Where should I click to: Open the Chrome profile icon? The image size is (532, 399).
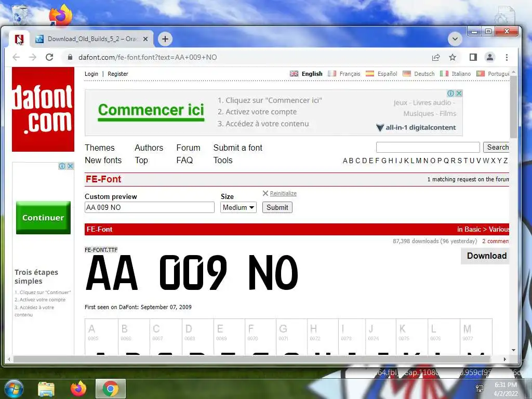coord(489,57)
